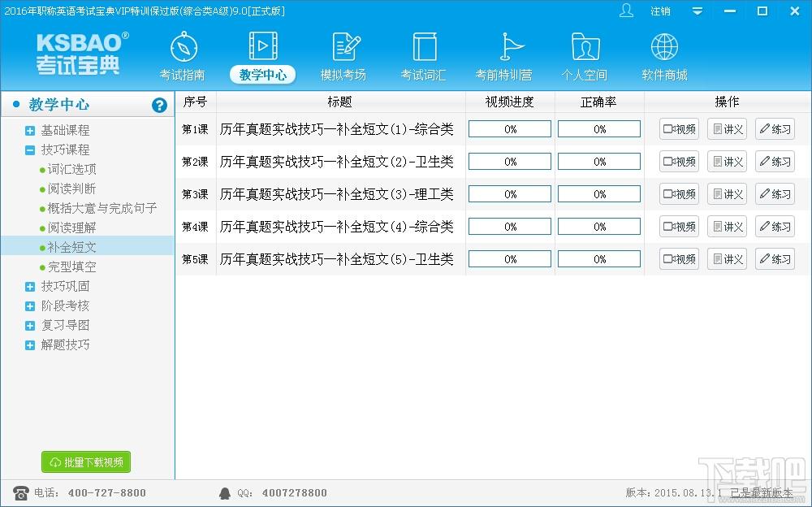This screenshot has width=812, height=507.
Task: Start 练习 for 第5课
Action: (775, 258)
